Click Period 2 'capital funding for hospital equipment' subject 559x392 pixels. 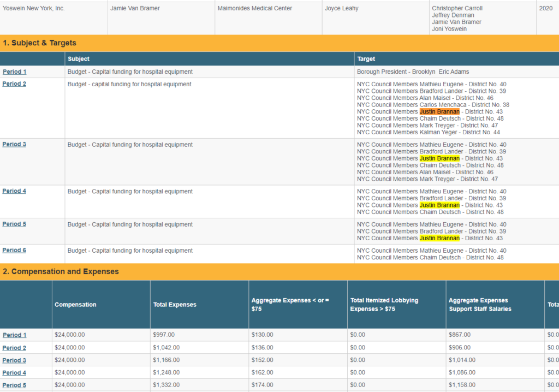pos(129,84)
